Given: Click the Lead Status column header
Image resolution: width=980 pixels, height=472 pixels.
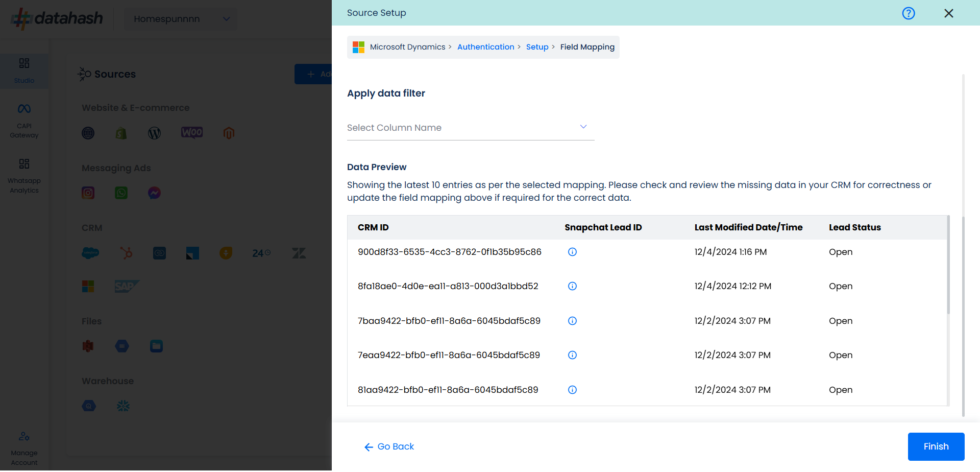Looking at the screenshot, I should 854,228.
